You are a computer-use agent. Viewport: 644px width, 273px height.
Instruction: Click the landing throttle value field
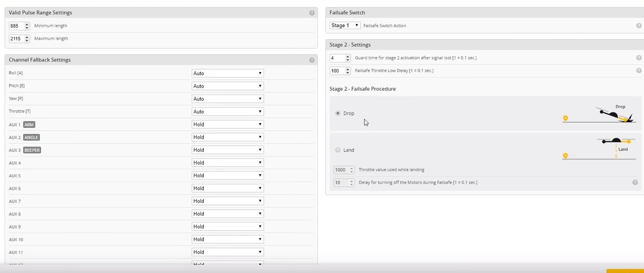tap(344, 170)
